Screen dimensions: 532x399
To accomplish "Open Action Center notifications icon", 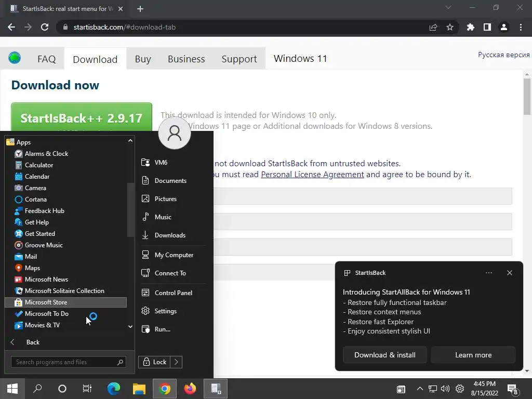I will point(512,389).
